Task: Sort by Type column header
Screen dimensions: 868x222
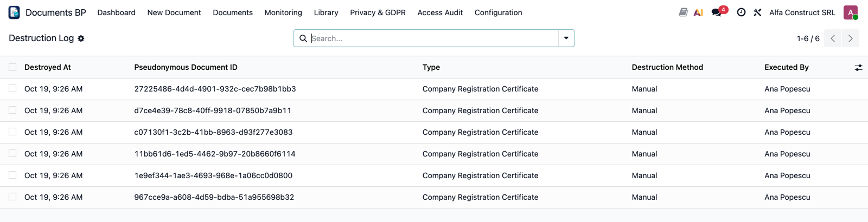Action: [431, 67]
